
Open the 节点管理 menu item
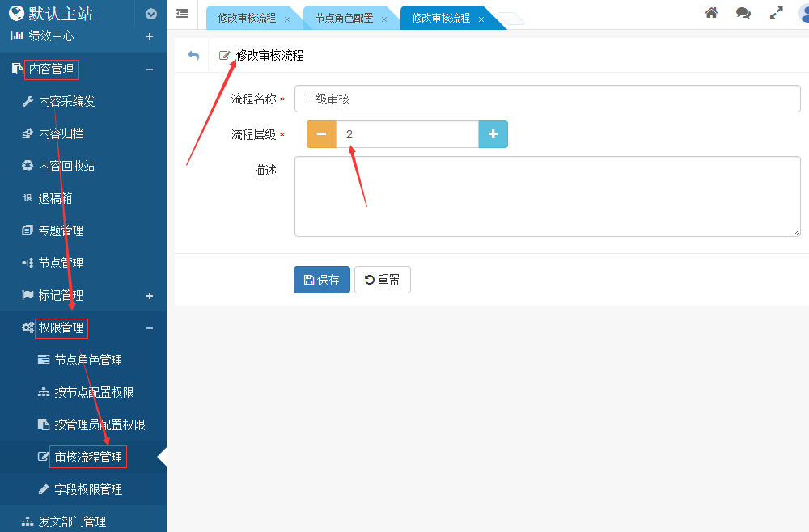61,263
